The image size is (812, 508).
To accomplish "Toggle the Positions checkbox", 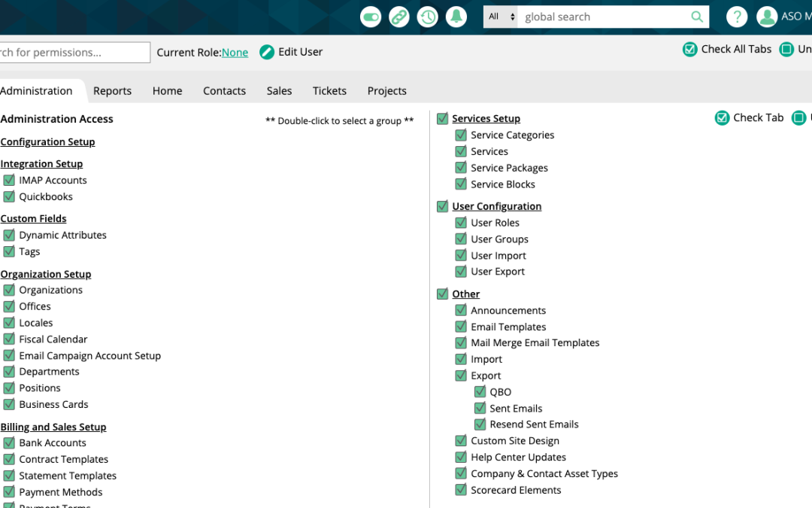I will click(9, 388).
